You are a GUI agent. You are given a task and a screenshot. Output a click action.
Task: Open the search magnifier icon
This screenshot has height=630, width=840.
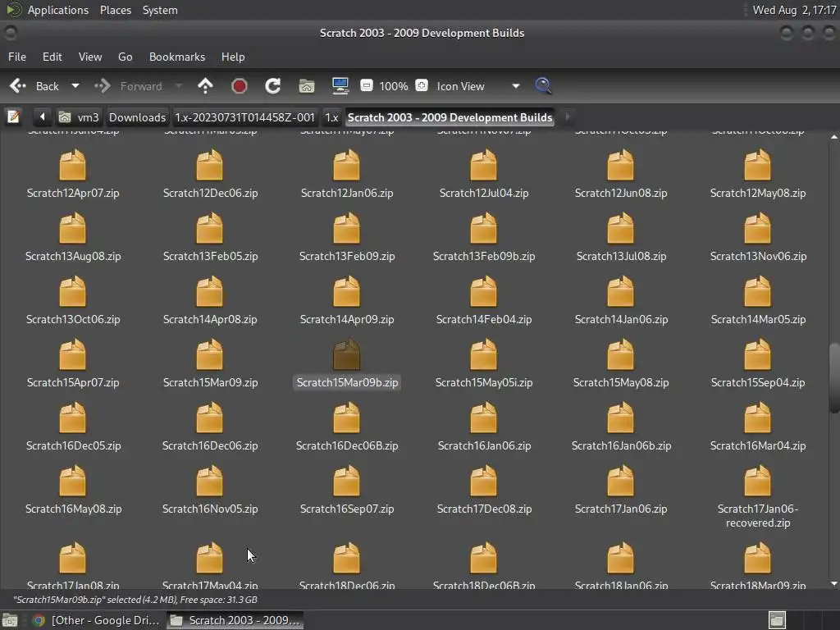543,86
